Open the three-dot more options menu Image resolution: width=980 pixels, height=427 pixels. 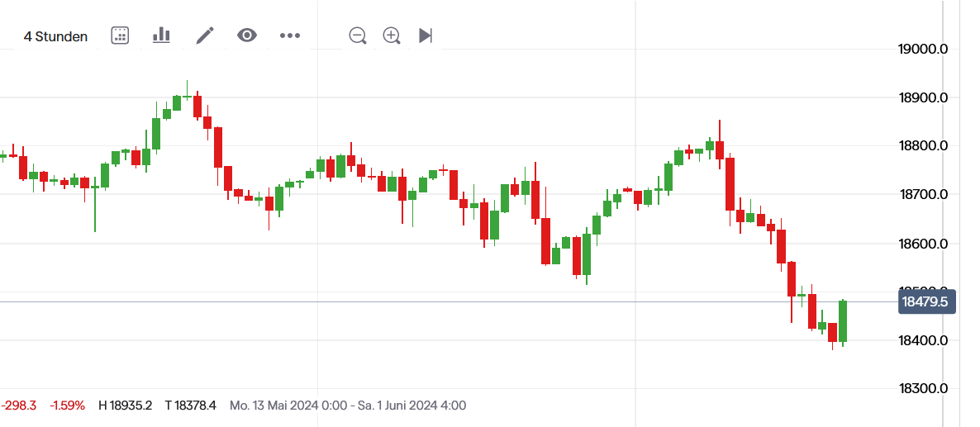pyautogui.click(x=289, y=36)
